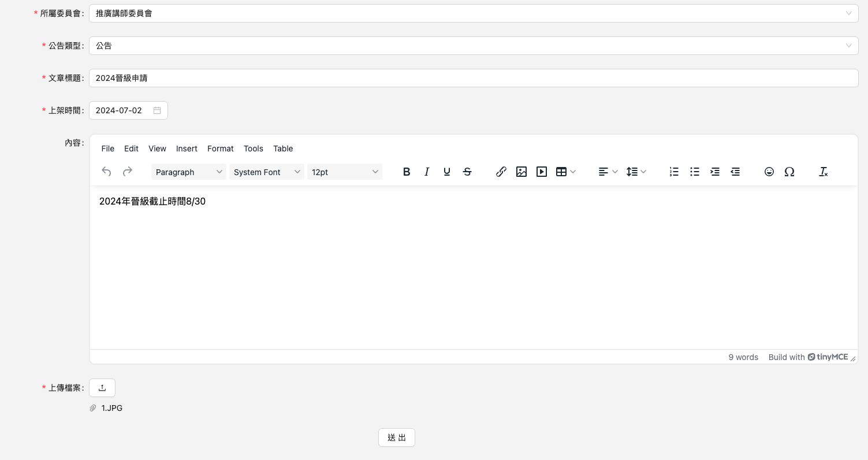
Task: Open the Format menu
Action: point(220,149)
